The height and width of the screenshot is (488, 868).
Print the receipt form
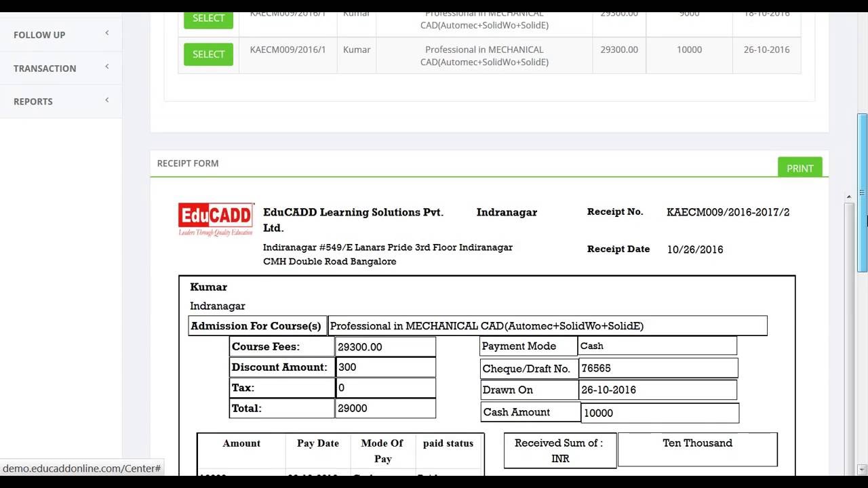pos(800,167)
